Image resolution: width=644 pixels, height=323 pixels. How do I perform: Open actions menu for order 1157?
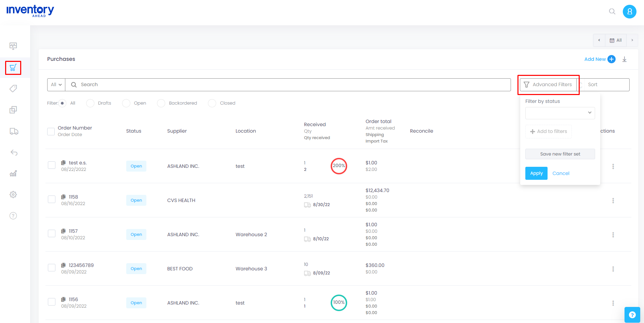[x=613, y=235]
